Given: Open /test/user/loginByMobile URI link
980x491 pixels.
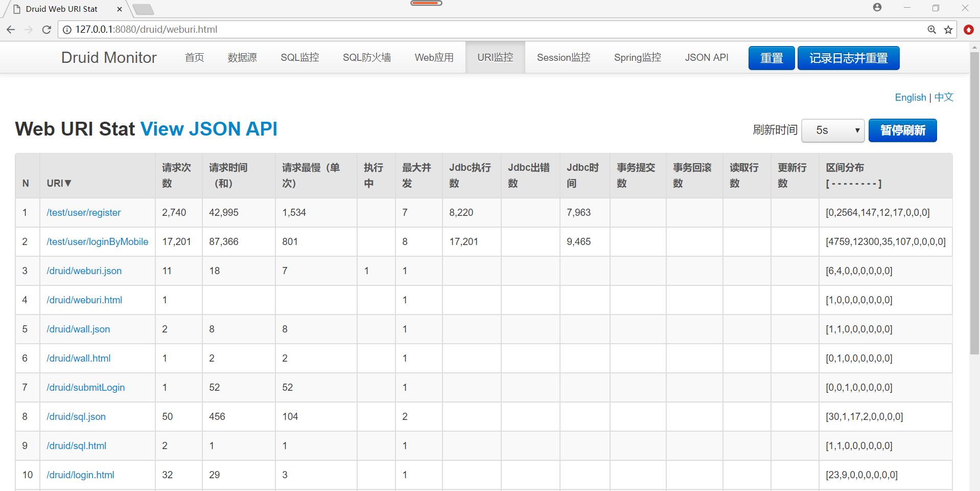Looking at the screenshot, I should [98, 242].
